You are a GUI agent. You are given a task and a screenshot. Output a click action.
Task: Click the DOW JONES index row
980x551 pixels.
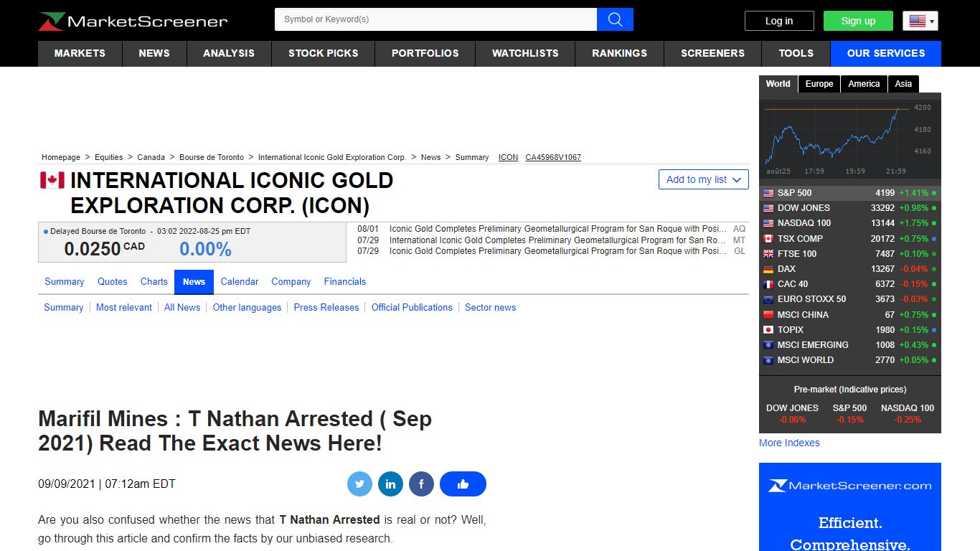[x=850, y=208]
